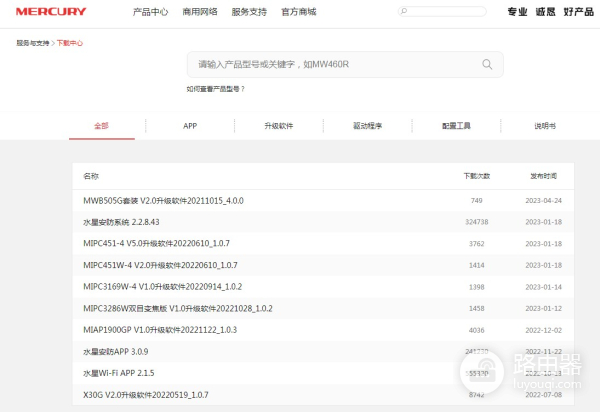
Task: Open X30G V2.0 firmware entry
Action: [x=146, y=395]
